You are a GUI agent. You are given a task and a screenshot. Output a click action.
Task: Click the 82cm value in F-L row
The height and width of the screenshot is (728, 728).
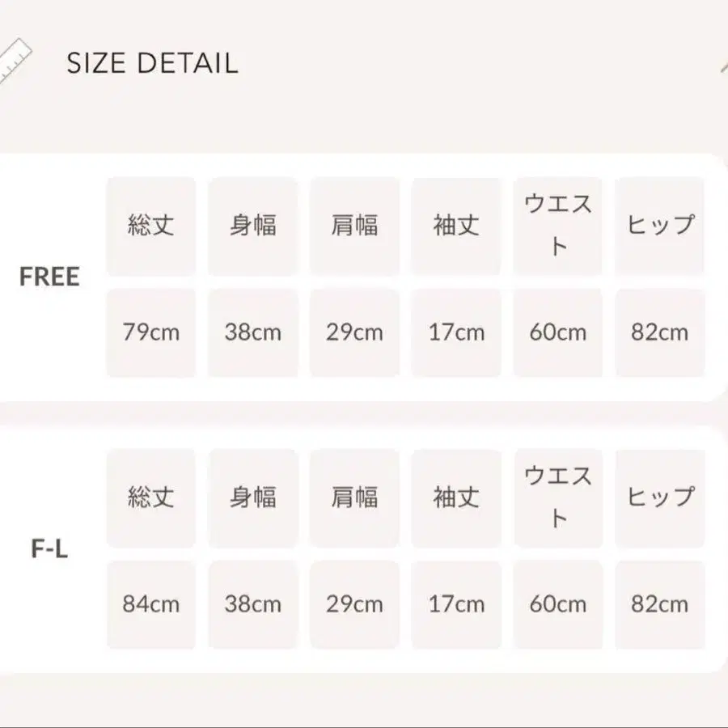click(x=660, y=604)
